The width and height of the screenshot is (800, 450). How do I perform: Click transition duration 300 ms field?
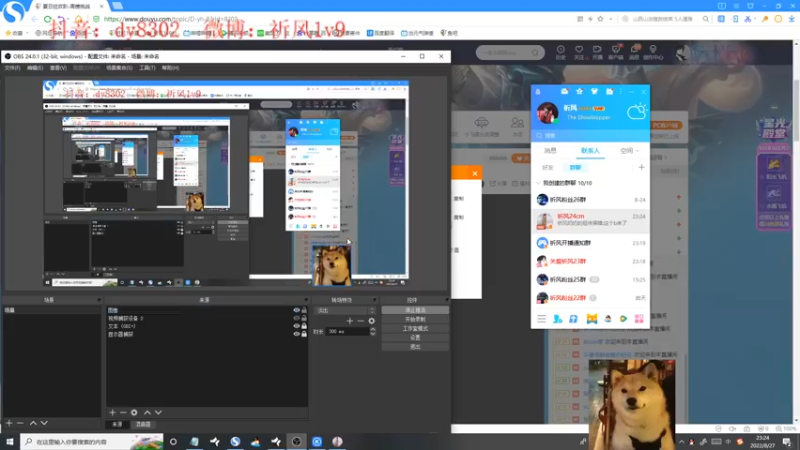(x=347, y=332)
